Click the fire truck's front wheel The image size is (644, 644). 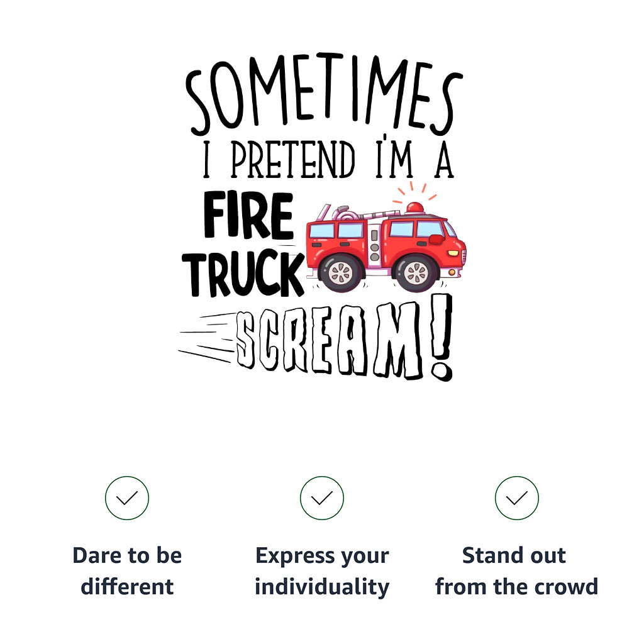click(416, 272)
